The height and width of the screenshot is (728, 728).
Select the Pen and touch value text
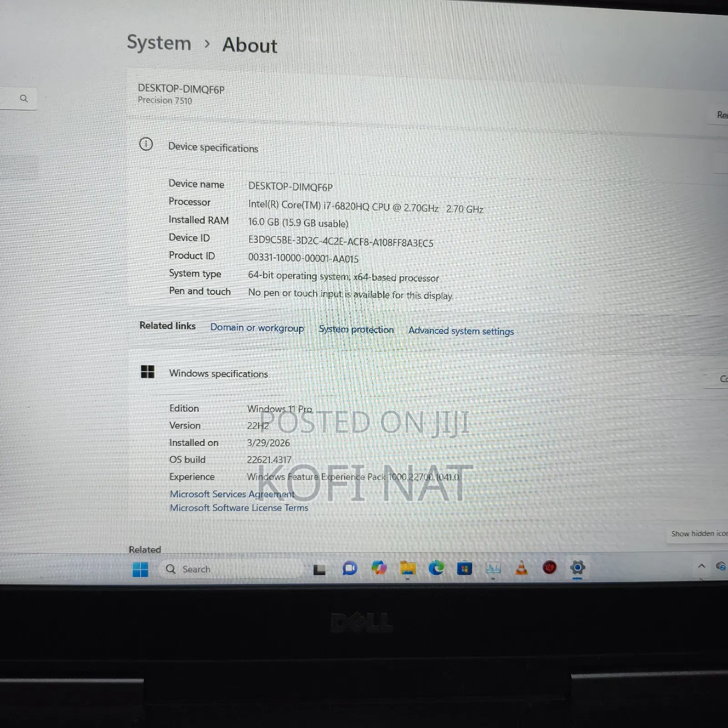tap(350, 294)
